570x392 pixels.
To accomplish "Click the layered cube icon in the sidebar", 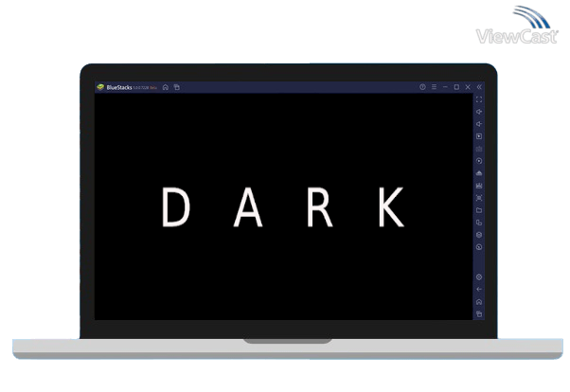I will point(479,235).
